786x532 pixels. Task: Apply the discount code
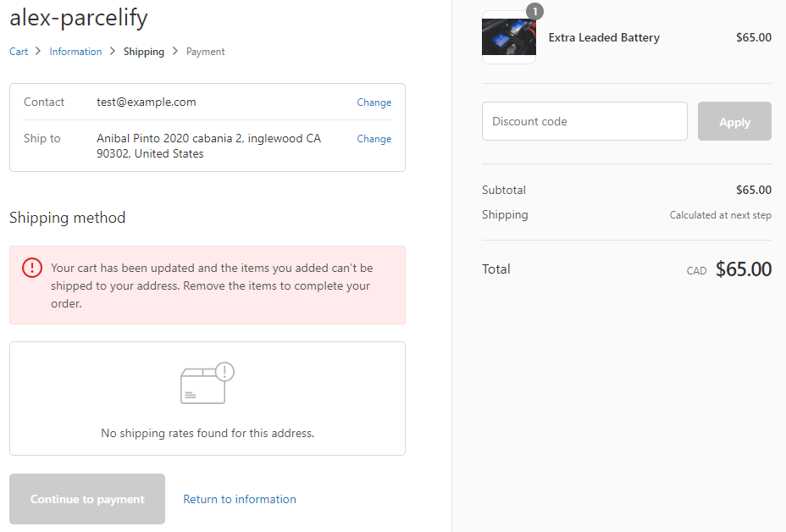point(734,121)
